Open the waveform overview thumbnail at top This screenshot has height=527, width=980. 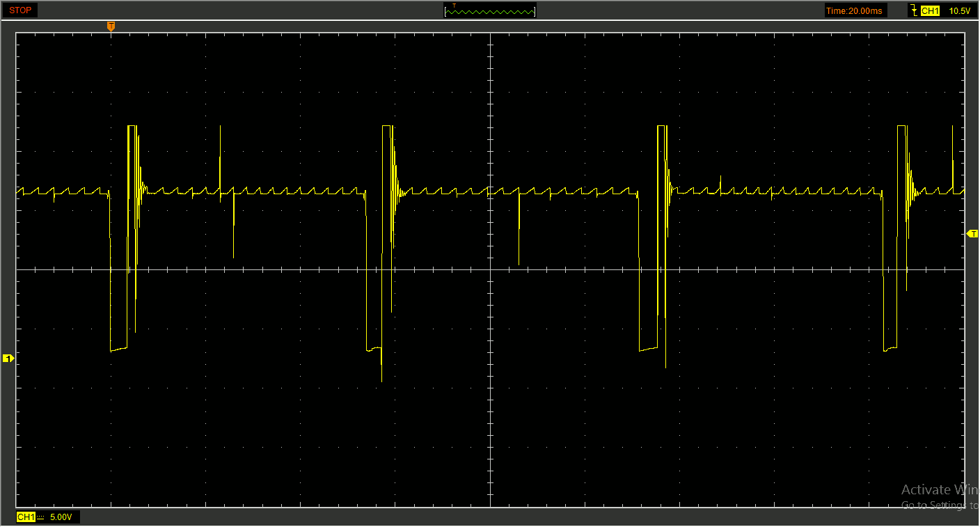[490, 10]
